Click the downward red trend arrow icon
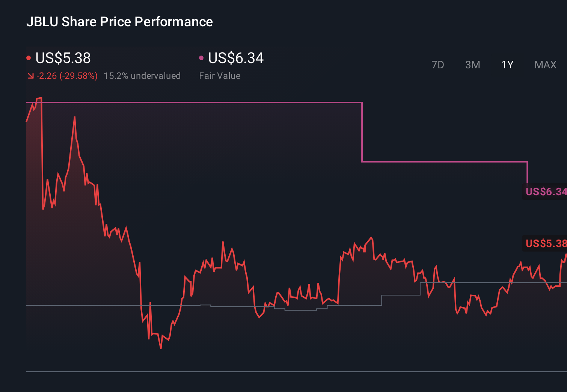Viewport: 567px width, 392px height. point(30,75)
